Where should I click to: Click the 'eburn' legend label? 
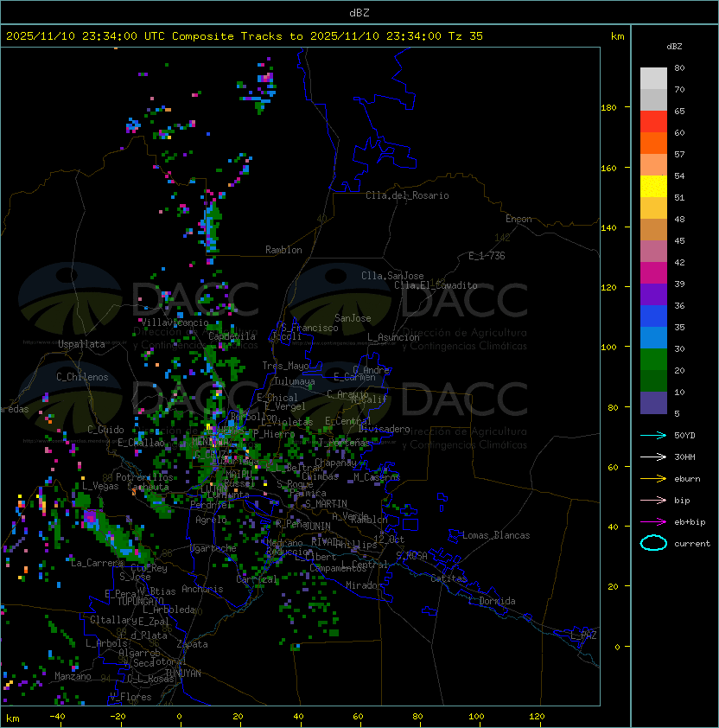(687, 479)
